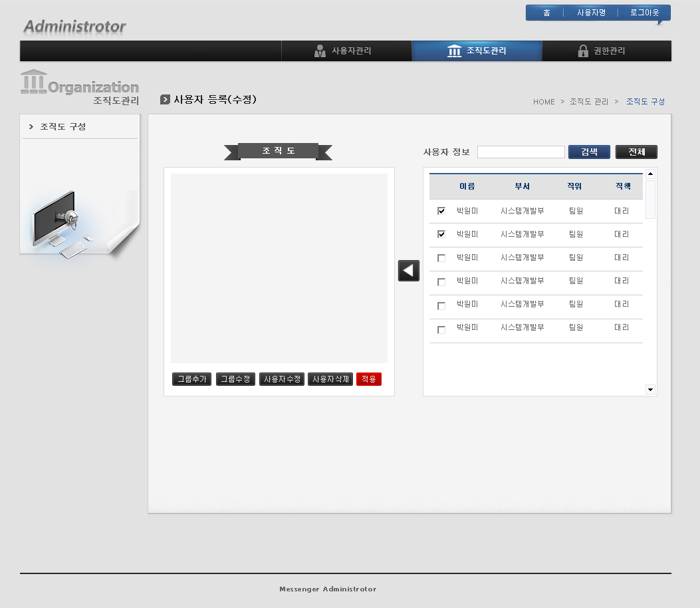Check the last 박원미 row checkbox

(x=441, y=330)
